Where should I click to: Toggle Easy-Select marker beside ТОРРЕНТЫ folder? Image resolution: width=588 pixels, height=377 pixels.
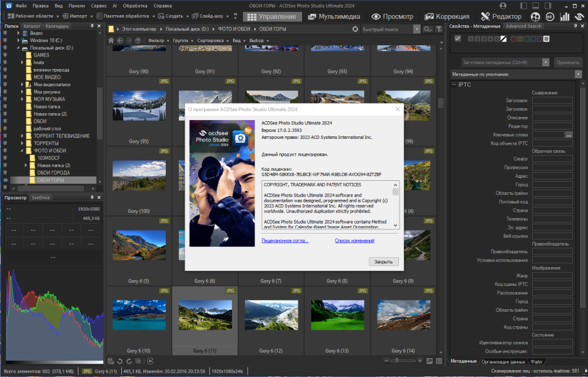click(5, 143)
